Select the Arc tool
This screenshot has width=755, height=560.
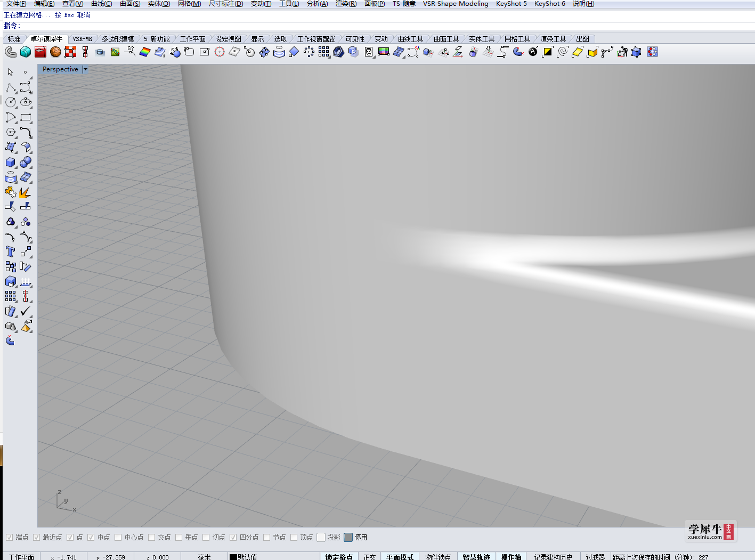pos(10,117)
